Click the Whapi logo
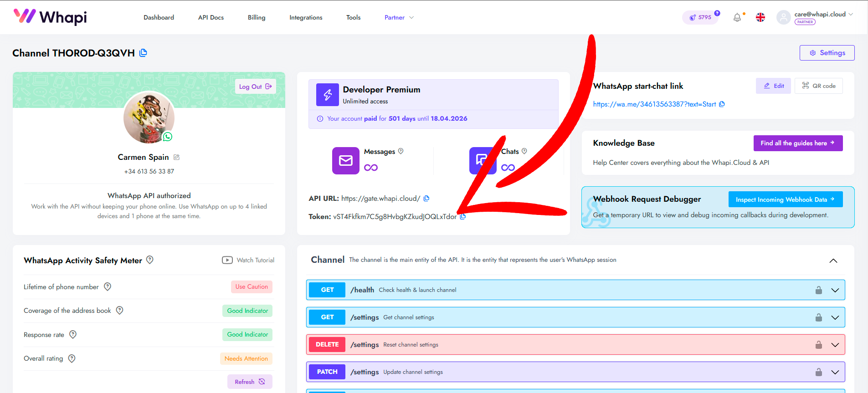The width and height of the screenshot is (868, 393). coord(50,17)
